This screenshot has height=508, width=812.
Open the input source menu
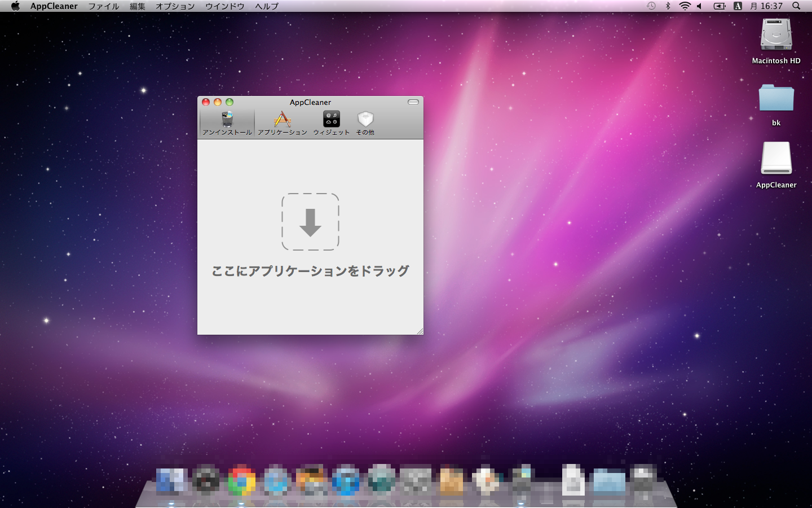click(x=738, y=6)
